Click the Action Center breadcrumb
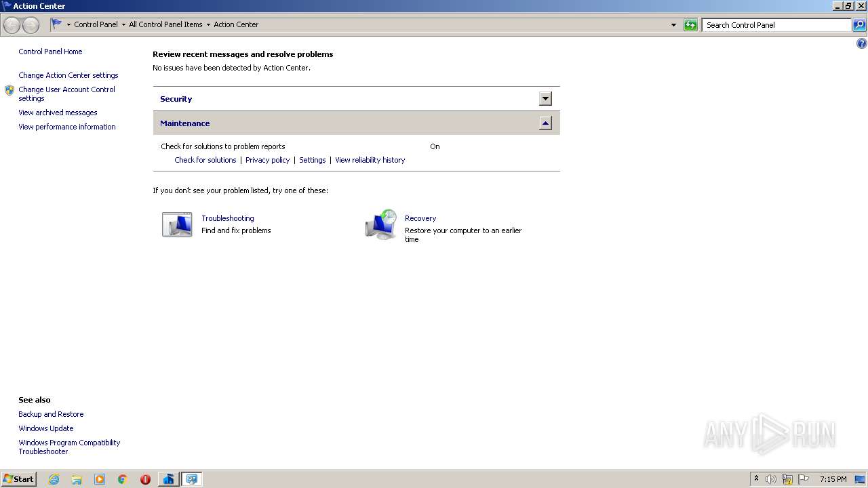This screenshot has width=868, height=488. (236, 24)
